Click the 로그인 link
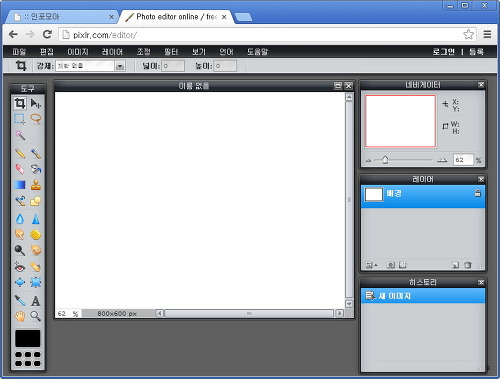This screenshot has height=379, width=500. (x=443, y=52)
